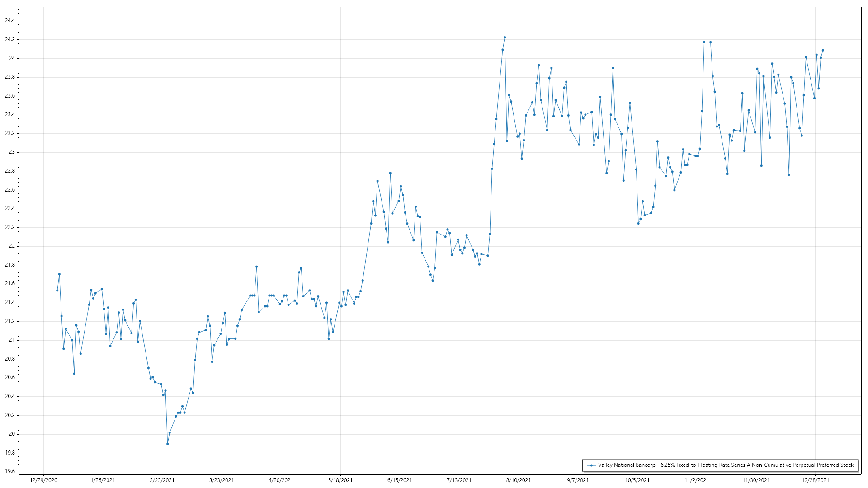
Task: Click the 12/29/2020 x-axis date label
Action: pyautogui.click(x=43, y=480)
